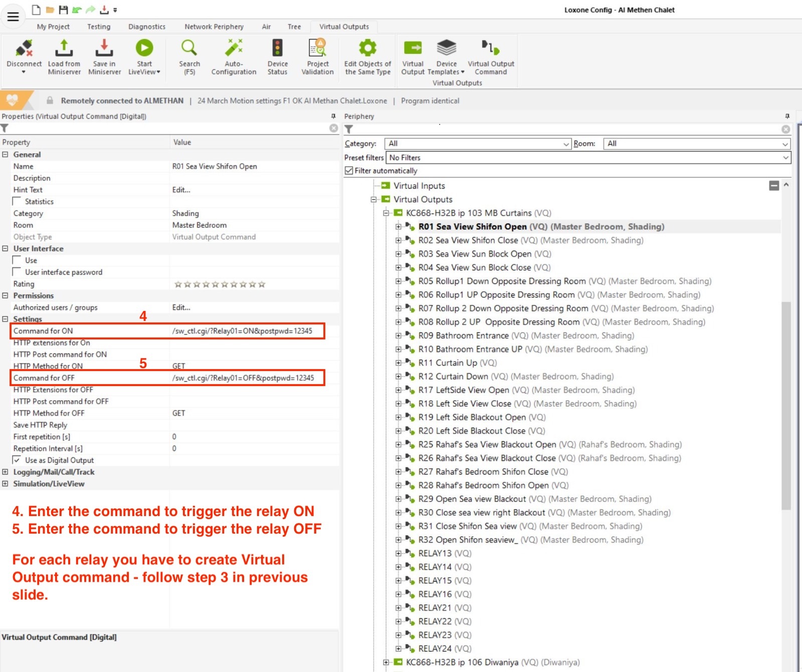Click the Disconnect icon in the ribbon
Viewport: 802px width, 672px height.
pos(24,49)
